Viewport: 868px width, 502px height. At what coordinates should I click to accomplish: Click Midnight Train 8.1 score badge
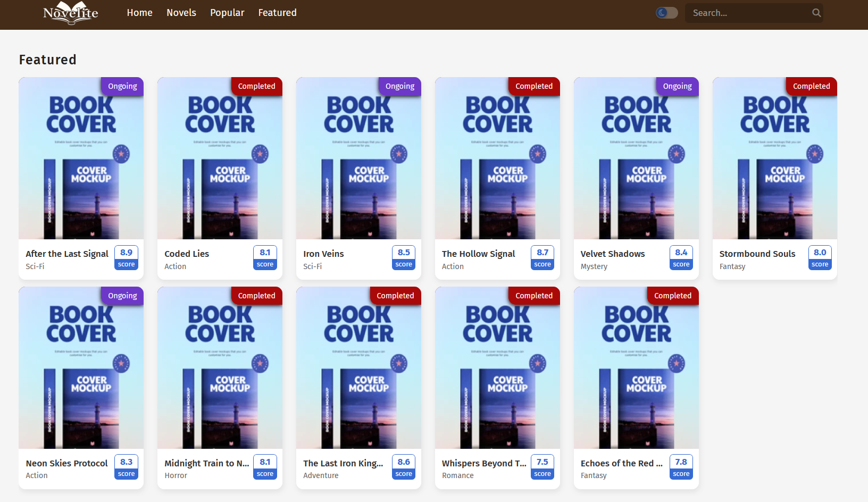click(x=265, y=467)
